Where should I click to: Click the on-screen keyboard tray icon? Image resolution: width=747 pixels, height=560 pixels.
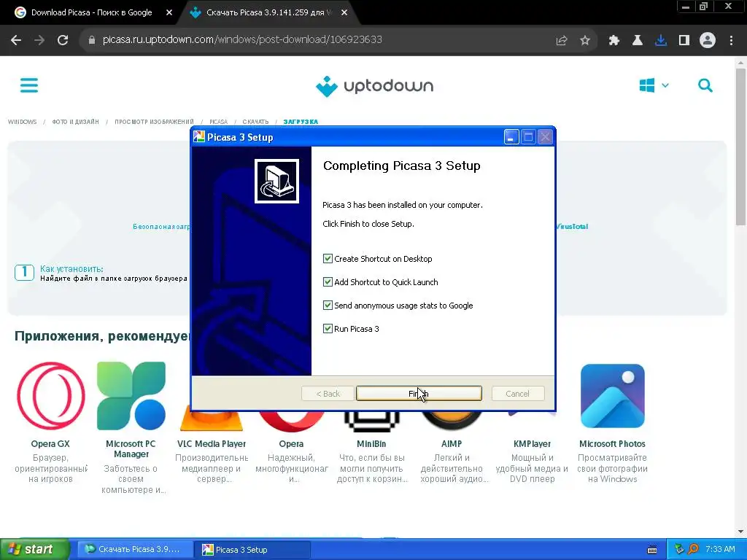652,550
